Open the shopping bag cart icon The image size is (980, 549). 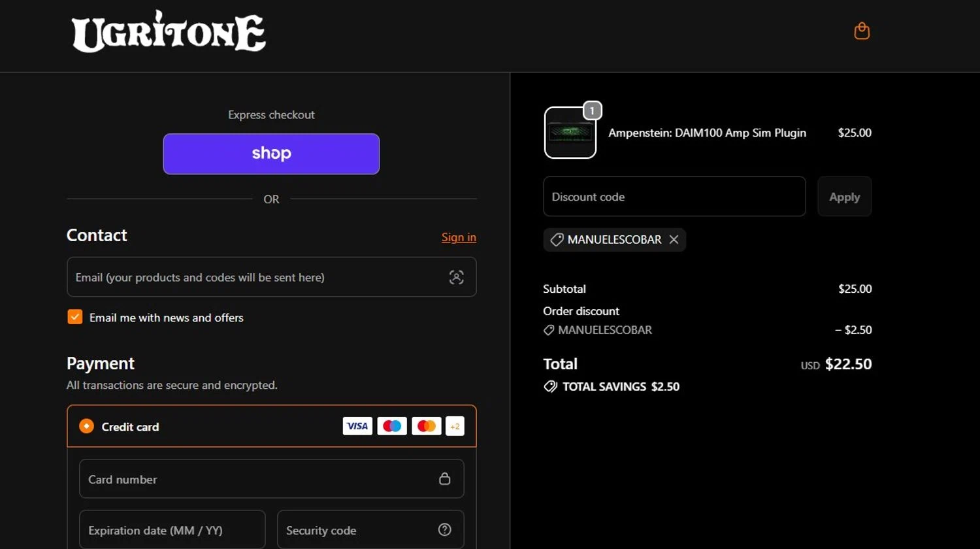(x=862, y=31)
